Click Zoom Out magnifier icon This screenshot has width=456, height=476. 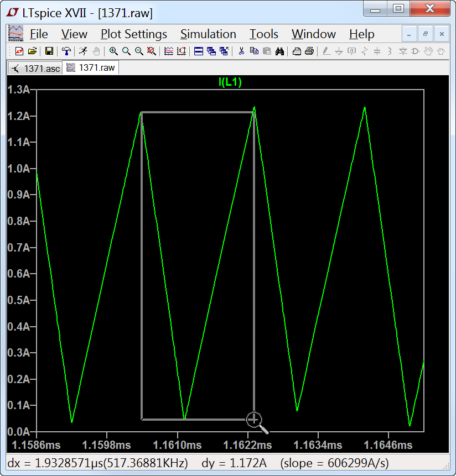(139, 51)
